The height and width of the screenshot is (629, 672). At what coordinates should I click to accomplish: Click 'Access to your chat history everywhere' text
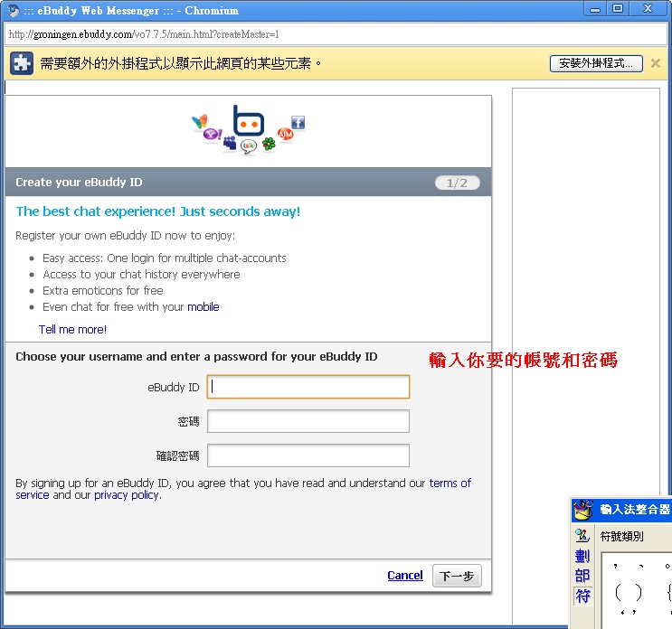tap(141, 275)
